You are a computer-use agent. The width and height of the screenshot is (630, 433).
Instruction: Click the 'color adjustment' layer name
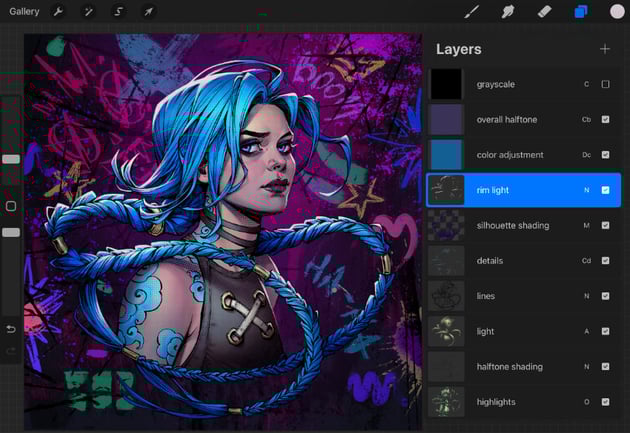[x=510, y=155]
